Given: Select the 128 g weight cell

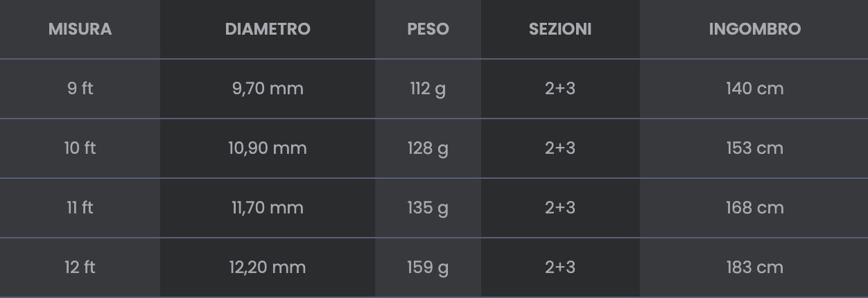Looking at the screenshot, I should point(428,148).
